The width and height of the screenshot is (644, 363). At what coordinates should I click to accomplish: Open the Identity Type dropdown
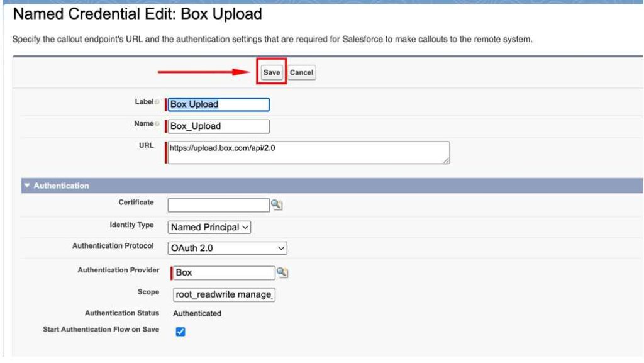pos(209,227)
